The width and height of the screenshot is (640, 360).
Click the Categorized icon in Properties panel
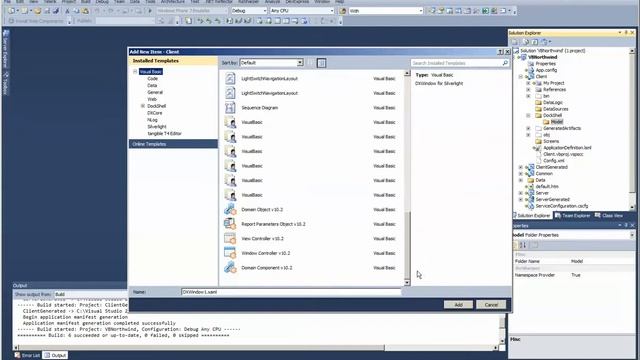(x=515, y=245)
